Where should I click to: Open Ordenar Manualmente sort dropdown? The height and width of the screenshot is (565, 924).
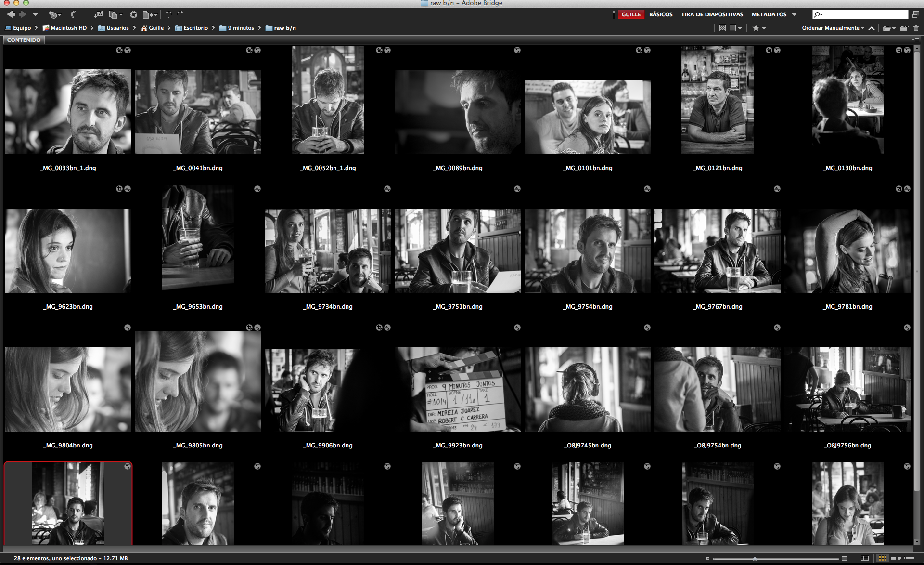coord(833,28)
